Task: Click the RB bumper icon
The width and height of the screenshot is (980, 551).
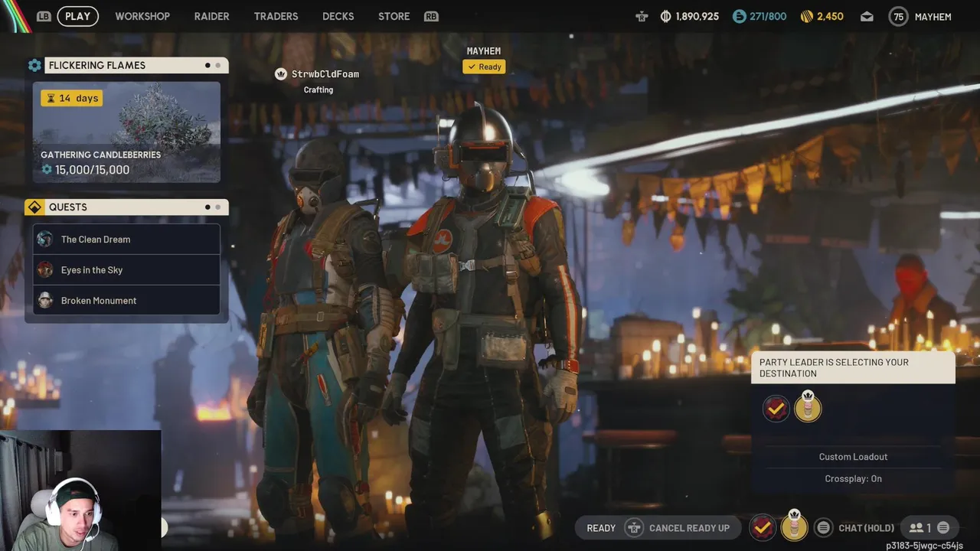Action: coord(431,16)
